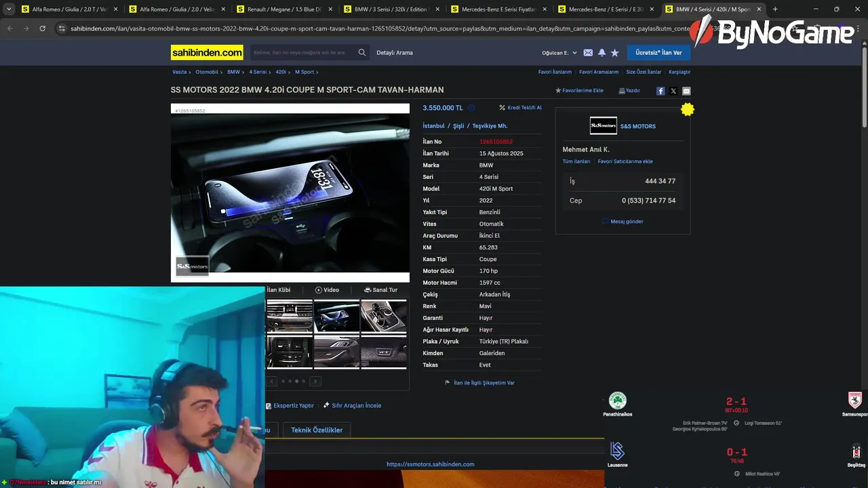Viewport: 868px width, 488px height.
Task: Click the search magnifier icon in header
Action: coord(362,52)
